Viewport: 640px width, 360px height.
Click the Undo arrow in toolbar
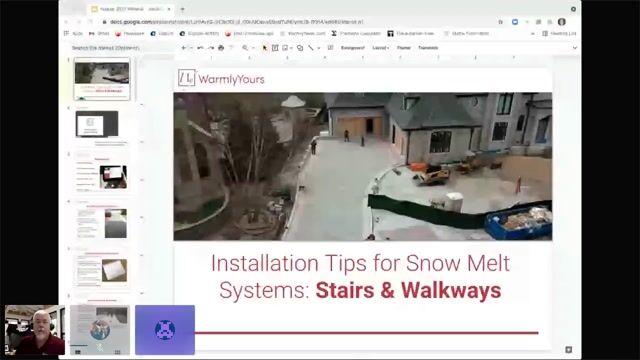click(200, 48)
